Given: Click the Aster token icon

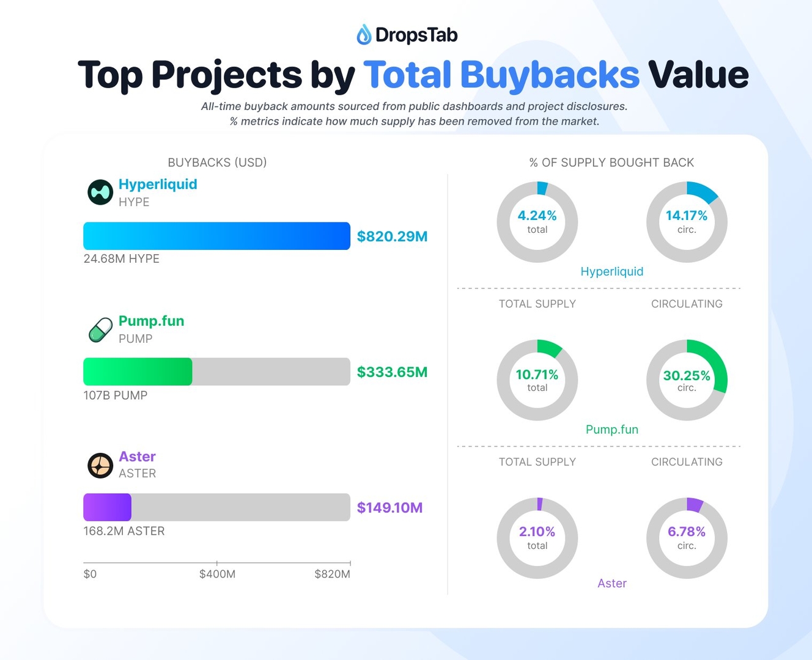Looking at the screenshot, I should pos(100,466).
